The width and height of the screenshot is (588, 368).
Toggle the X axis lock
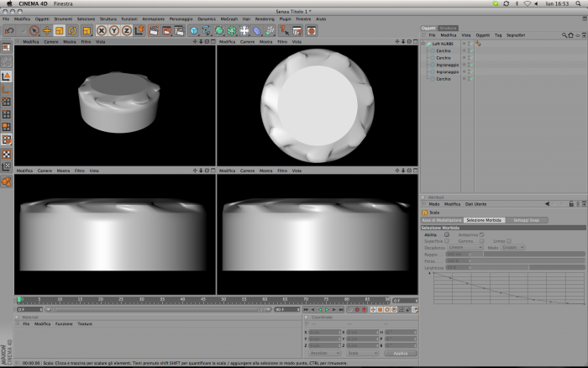click(x=102, y=31)
